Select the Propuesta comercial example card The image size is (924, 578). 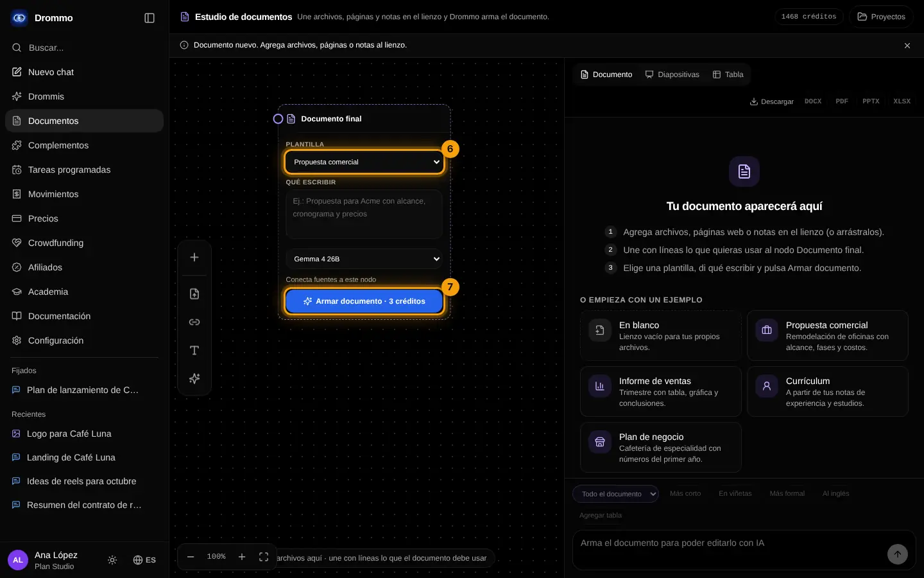(828, 336)
